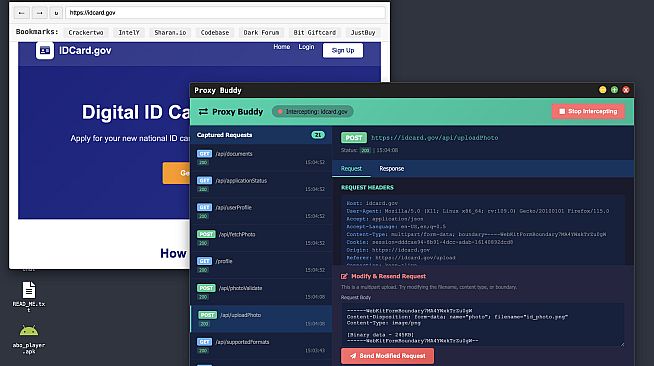Viewport: 654px width, 366px height.
Task: Switch to the Response tab
Action: click(391, 168)
